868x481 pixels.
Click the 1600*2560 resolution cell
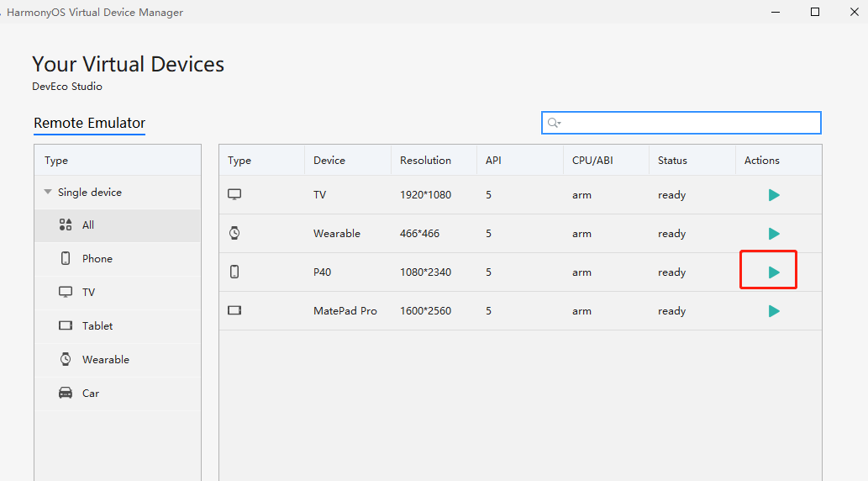click(x=426, y=311)
